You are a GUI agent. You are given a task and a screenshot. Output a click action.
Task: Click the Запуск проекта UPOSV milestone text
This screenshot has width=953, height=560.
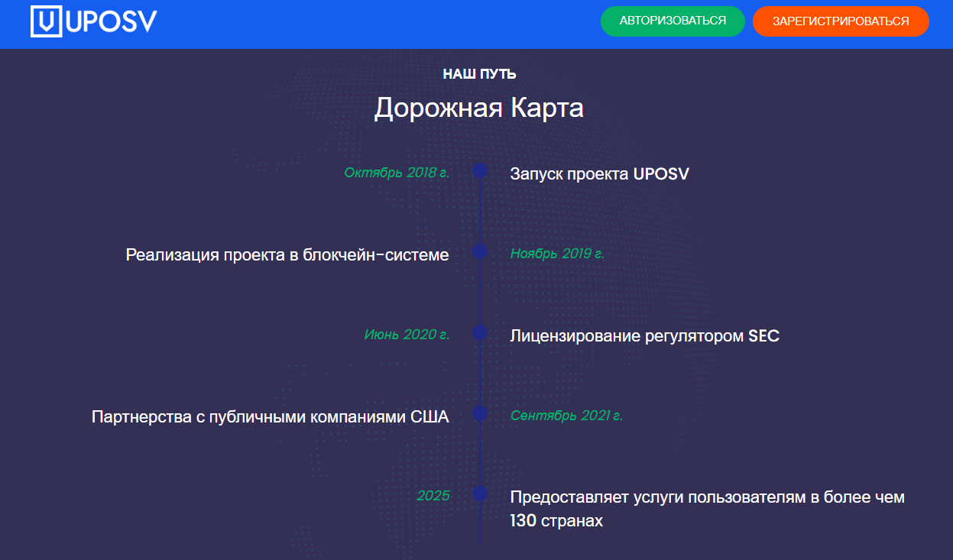(599, 173)
